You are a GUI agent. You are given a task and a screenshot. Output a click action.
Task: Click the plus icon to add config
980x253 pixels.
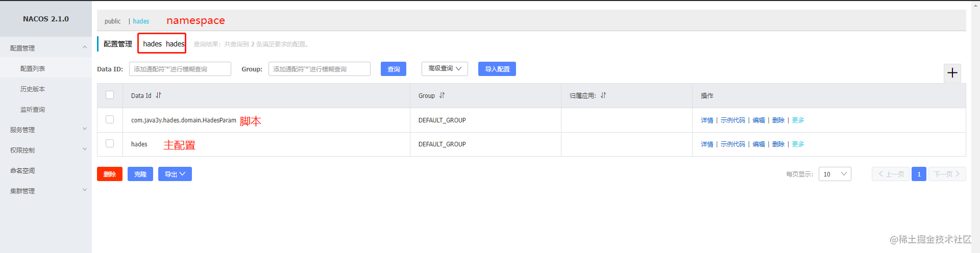952,73
